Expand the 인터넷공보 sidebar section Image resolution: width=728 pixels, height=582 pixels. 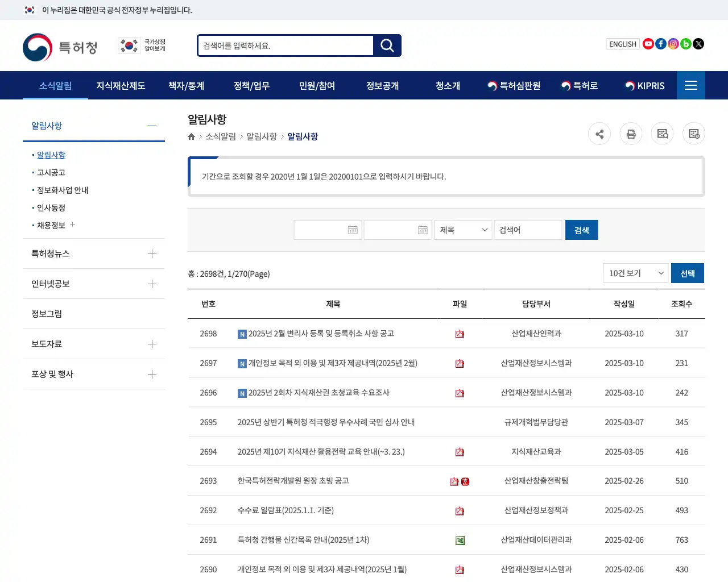point(152,284)
